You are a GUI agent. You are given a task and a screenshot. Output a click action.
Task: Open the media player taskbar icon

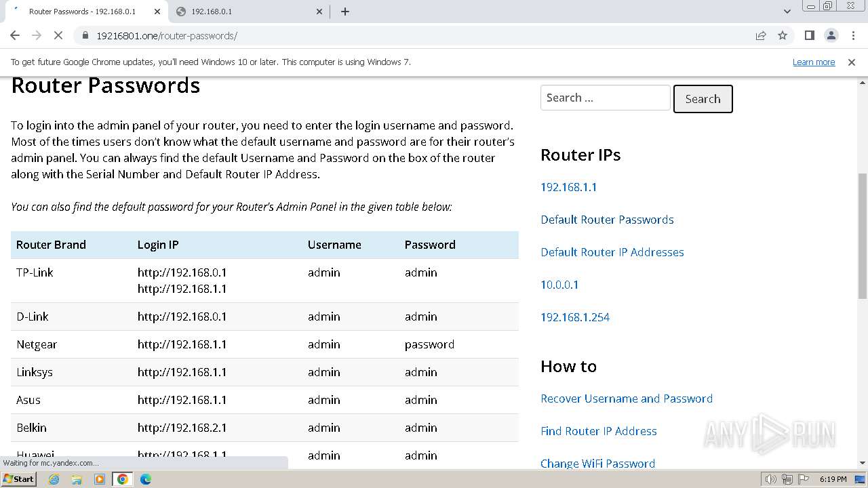[x=100, y=479]
